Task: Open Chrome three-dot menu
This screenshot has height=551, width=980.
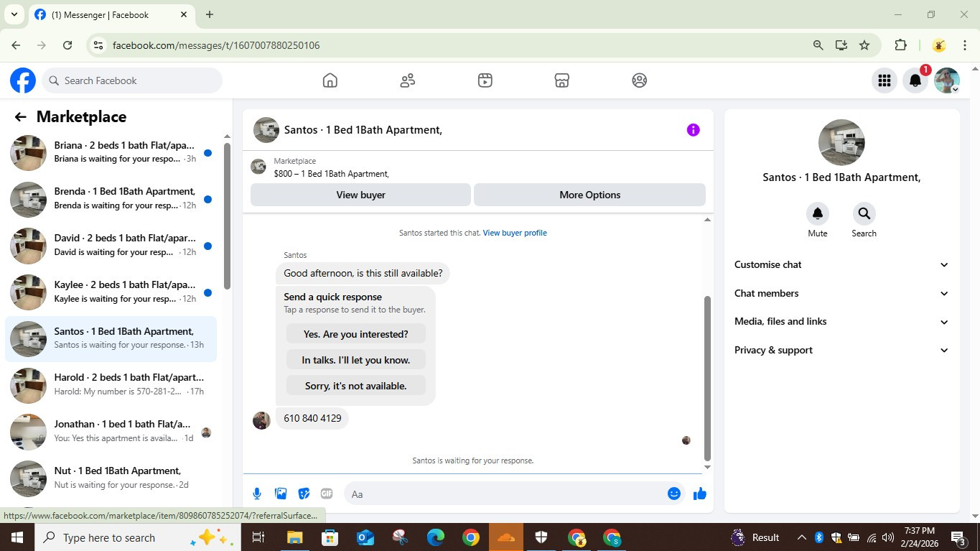Action: click(965, 45)
